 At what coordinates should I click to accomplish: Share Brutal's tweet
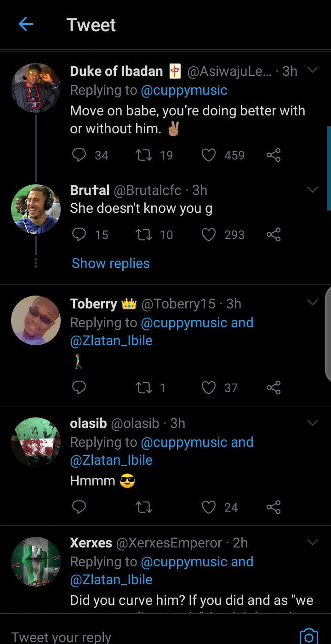pos(274,235)
